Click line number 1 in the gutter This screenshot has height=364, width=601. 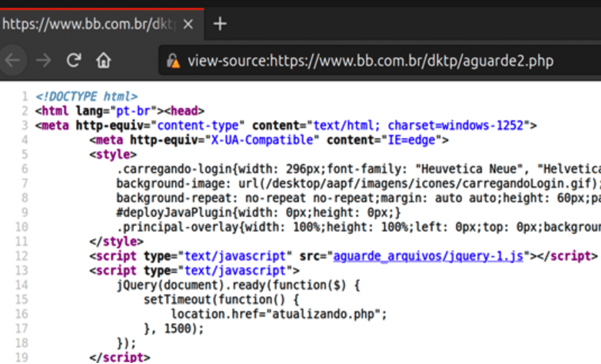(25, 96)
